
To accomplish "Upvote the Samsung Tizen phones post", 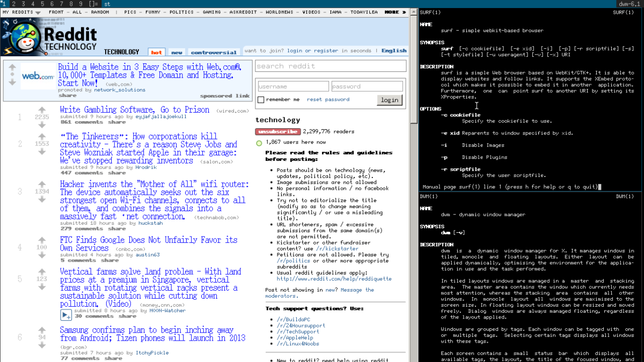I will click(42, 329).
